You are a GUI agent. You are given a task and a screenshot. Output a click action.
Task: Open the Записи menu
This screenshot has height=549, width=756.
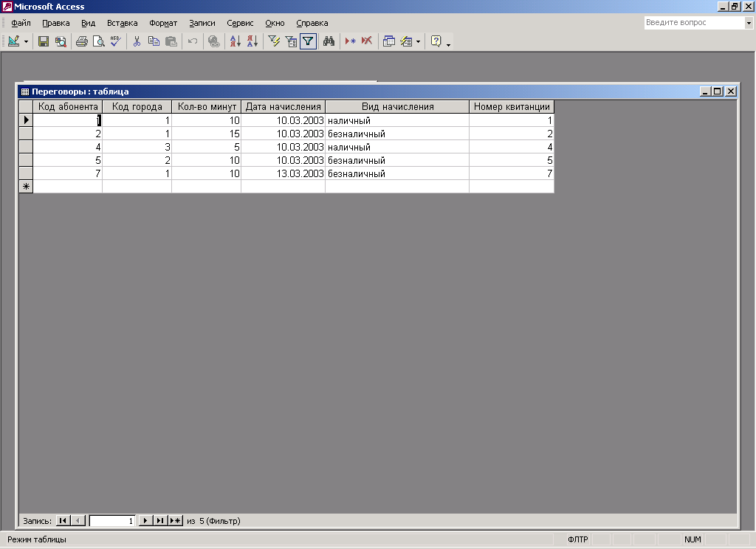pyautogui.click(x=202, y=23)
